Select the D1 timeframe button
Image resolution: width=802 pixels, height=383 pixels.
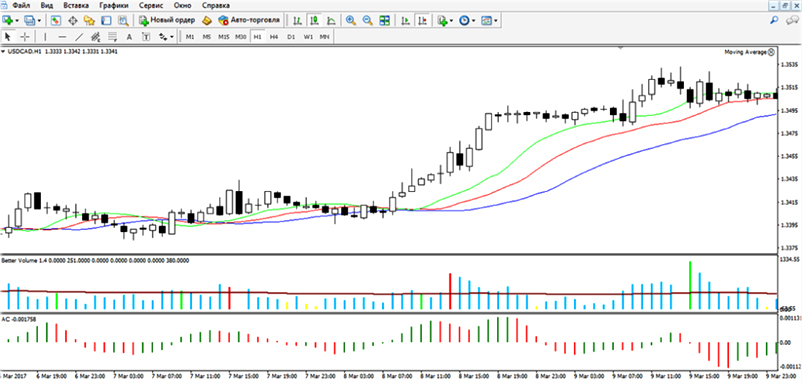point(291,37)
